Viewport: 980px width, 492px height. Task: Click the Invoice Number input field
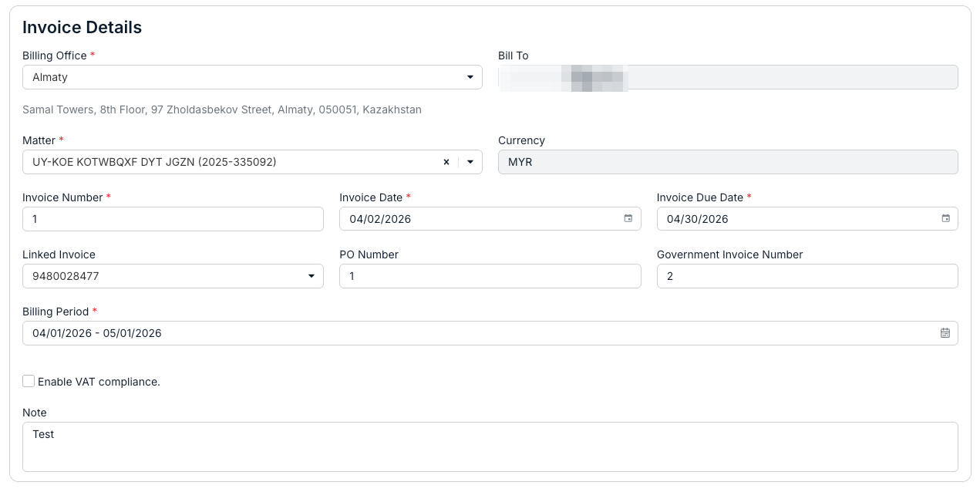(173, 219)
